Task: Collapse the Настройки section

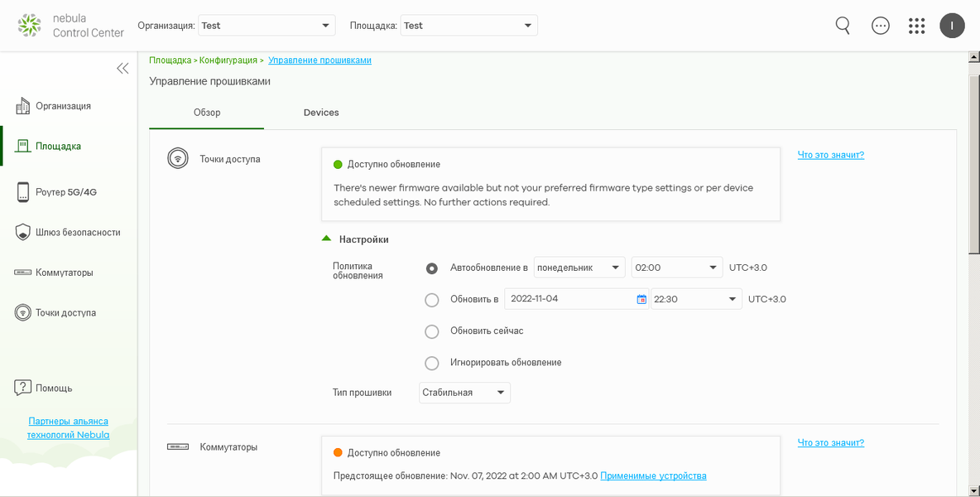Action: pos(326,239)
